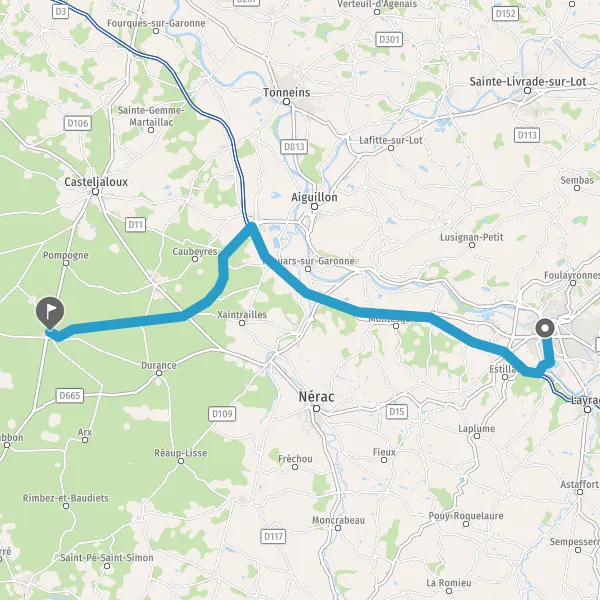Click the Casteljaloux town label

point(96,182)
